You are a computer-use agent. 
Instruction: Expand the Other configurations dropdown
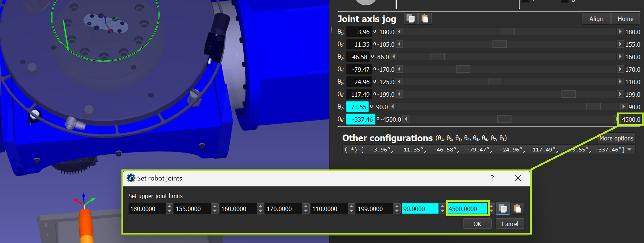tap(629, 150)
